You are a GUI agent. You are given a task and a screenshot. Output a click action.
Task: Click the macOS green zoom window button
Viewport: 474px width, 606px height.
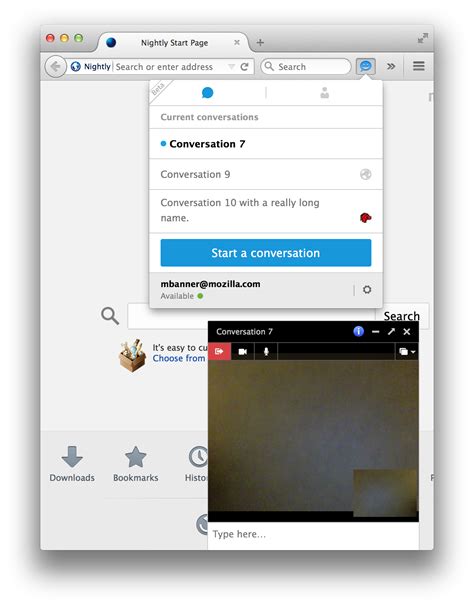pos(78,38)
